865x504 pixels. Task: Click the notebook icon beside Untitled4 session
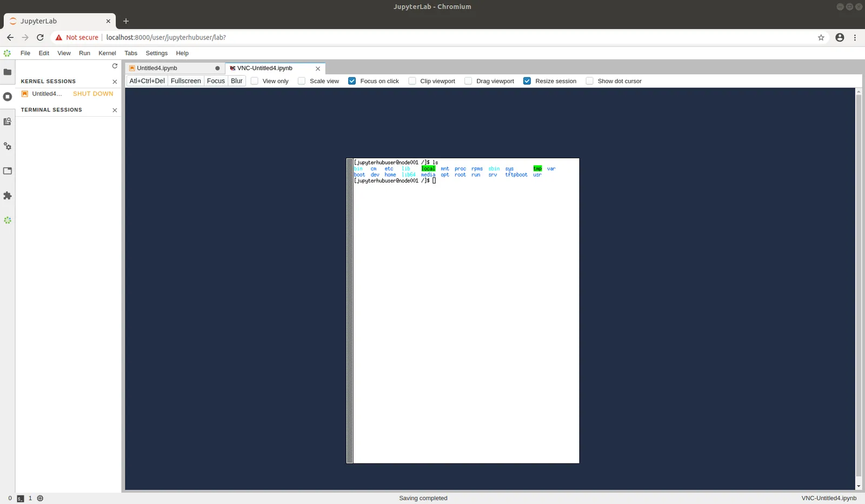pyautogui.click(x=25, y=94)
